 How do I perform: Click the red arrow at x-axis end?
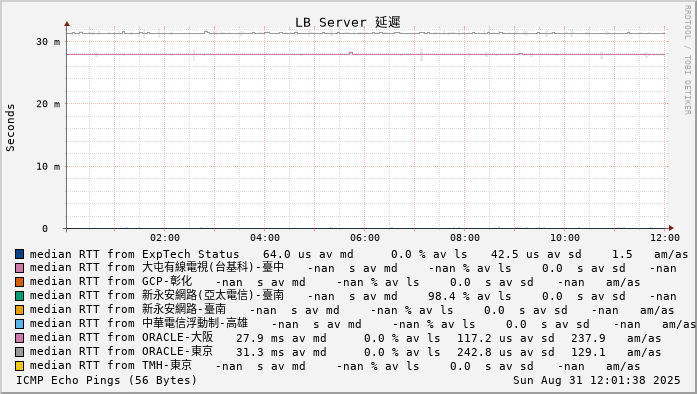coord(671,228)
